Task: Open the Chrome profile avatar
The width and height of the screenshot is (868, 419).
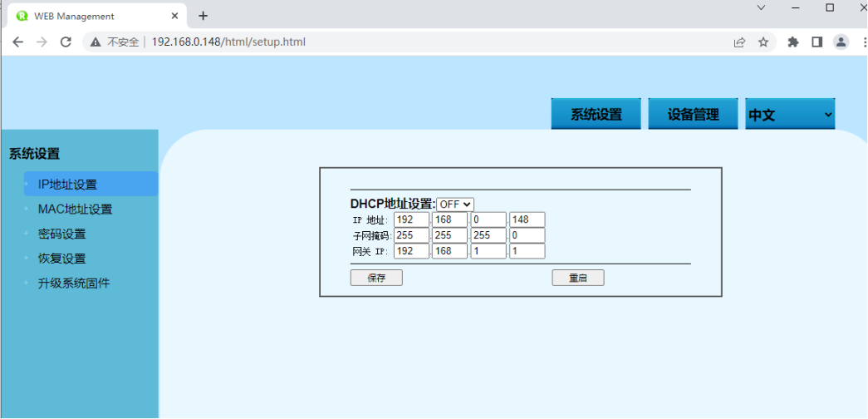Action: coord(841,42)
